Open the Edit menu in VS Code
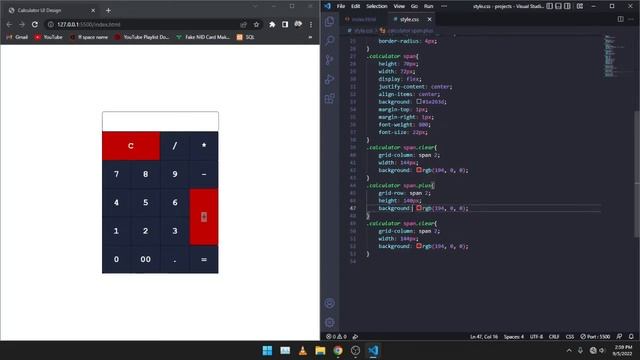Image resolution: width=640 pixels, height=360 pixels. pyautogui.click(x=356, y=6)
